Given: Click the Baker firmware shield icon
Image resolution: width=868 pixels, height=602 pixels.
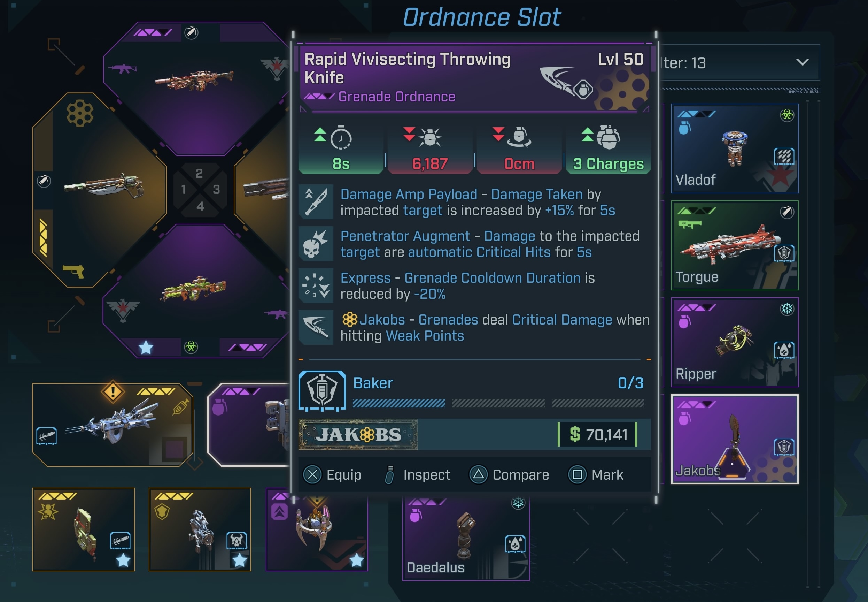Looking at the screenshot, I should tap(322, 391).
